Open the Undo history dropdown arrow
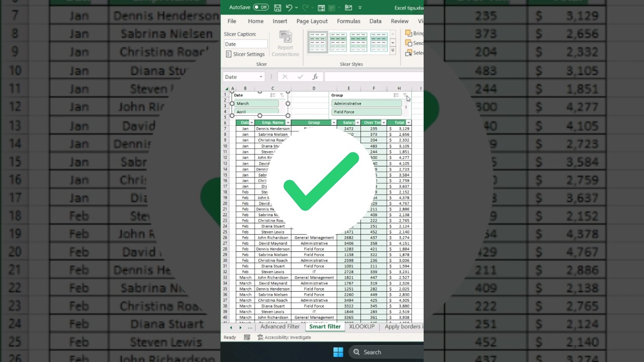Viewport: 644px width, 362px height. 296,8
